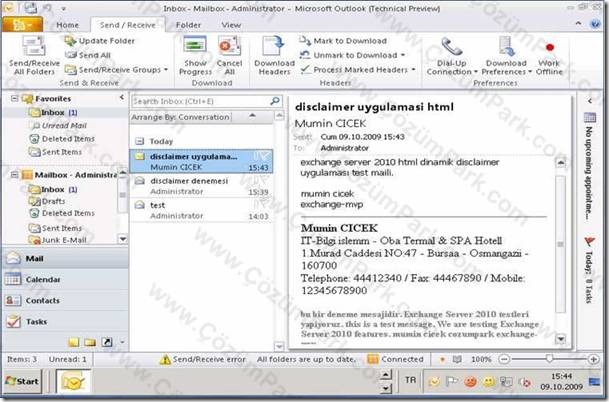Open test message from Administrator
Screen dimensions: 609x402
202,210
